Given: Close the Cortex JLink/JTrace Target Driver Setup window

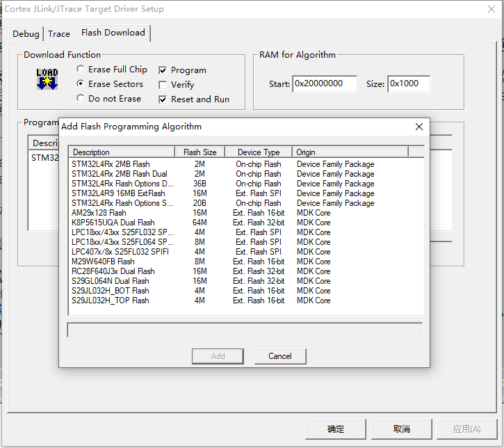Looking at the screenshot, I should pyautogui.click(x=491, y=9).
